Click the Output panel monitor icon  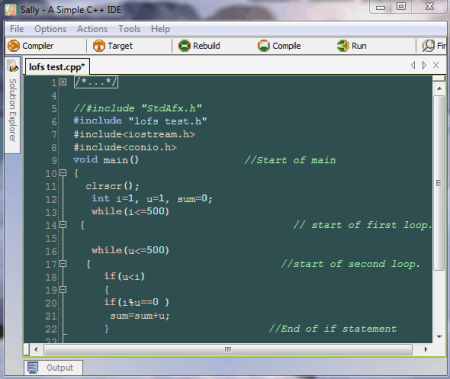tap(33, 368)
